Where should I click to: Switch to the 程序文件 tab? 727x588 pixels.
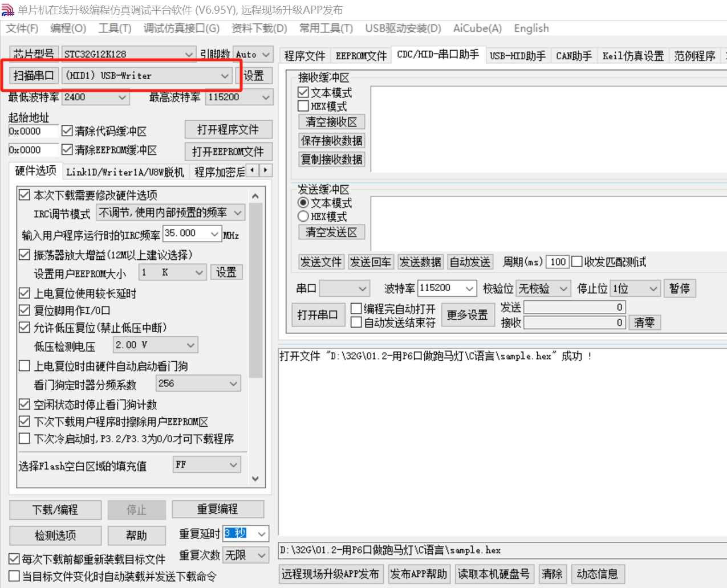point(304,56)
